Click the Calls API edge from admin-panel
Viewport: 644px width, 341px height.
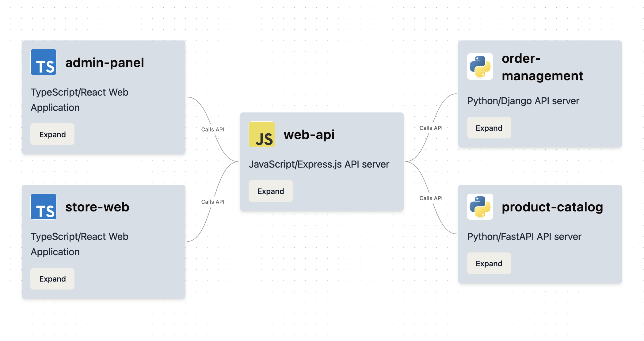pyautogui.click(x=213, y=129)
